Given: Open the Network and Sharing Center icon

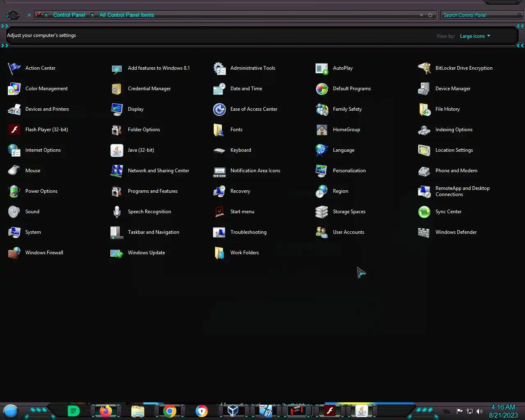Looking at the screenshot, I should [x=117, y=171].
